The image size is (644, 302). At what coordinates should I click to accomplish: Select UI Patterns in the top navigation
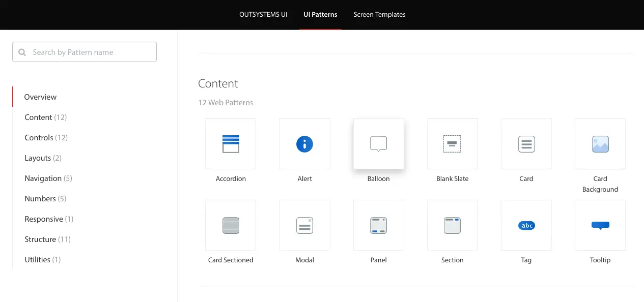[320, 14]
